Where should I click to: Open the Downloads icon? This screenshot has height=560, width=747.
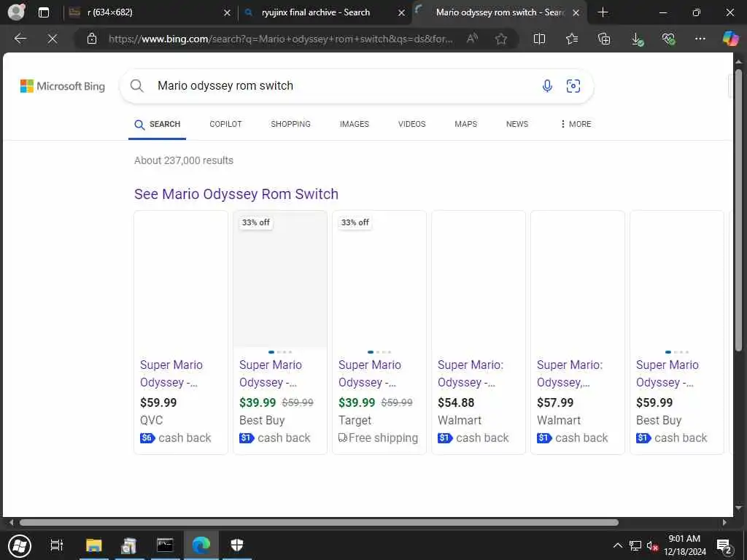pos(637,39)
